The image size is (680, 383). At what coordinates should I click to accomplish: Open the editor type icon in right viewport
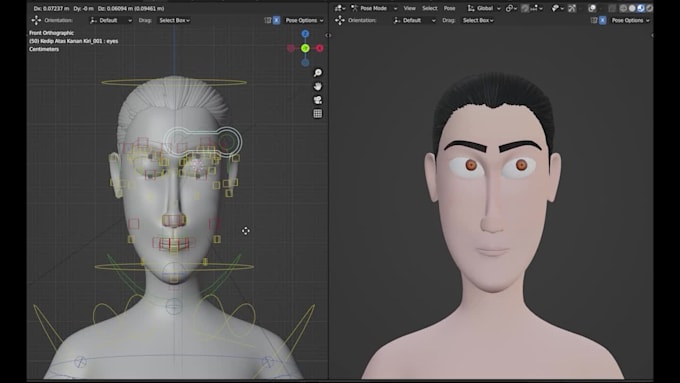coord(340,8)
